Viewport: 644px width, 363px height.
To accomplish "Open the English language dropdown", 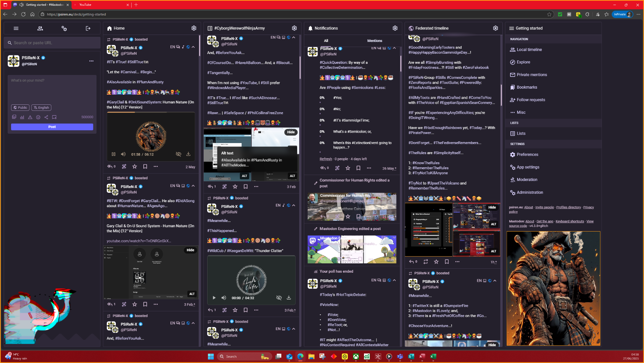I will click(x=41, y=108).
